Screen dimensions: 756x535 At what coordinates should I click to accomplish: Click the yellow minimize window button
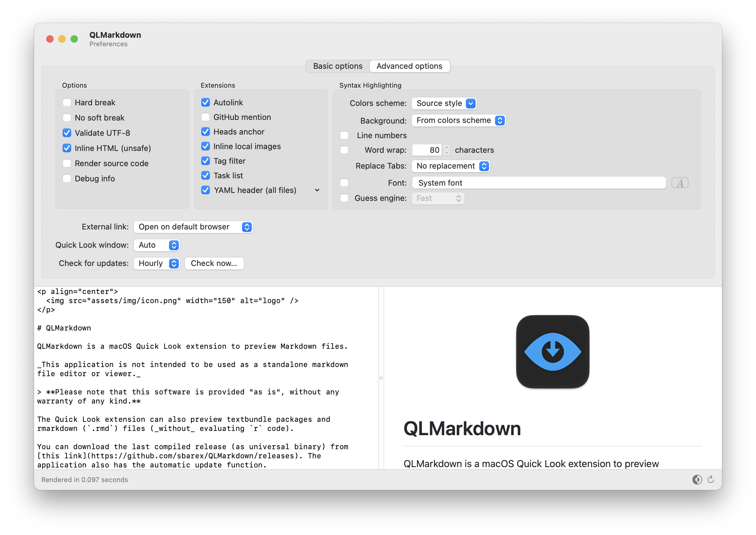(62, 39)
